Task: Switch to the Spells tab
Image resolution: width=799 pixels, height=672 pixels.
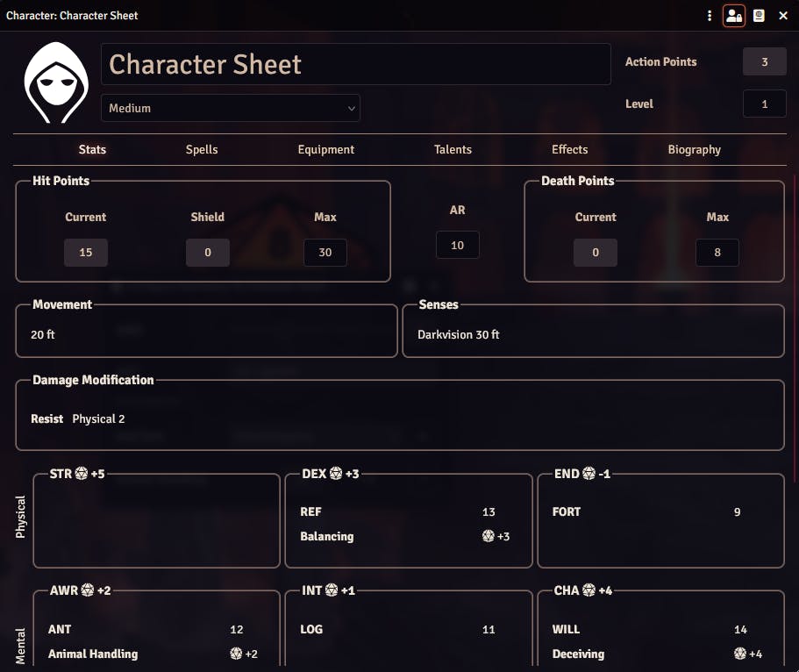Action: tap(202, 149)
